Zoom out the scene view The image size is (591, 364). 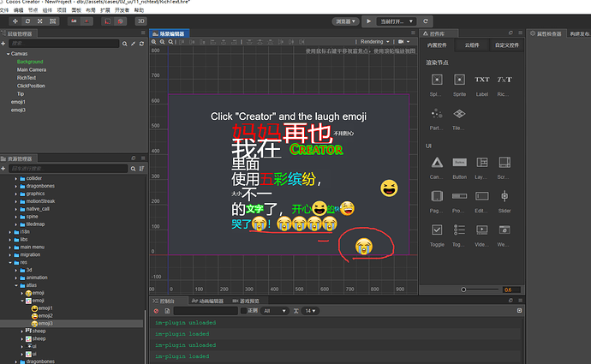coord(163,42)
